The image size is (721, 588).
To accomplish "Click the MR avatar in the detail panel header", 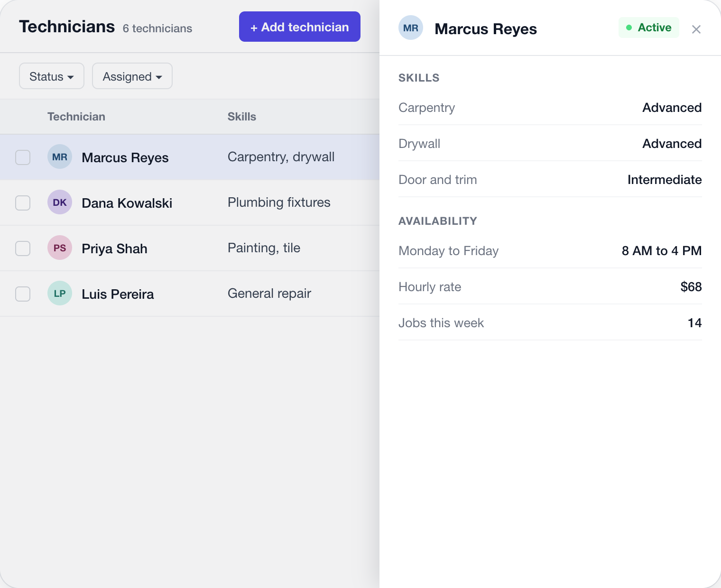I will click(411, 28).
